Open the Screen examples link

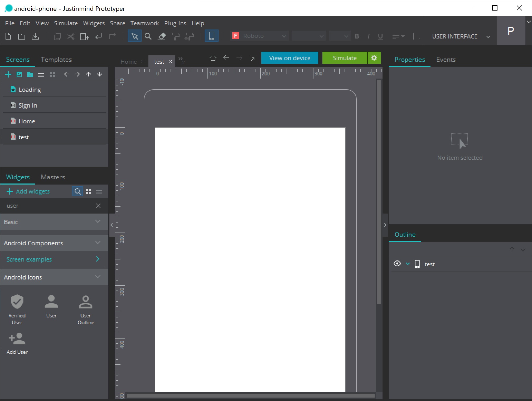coord(29,259)
